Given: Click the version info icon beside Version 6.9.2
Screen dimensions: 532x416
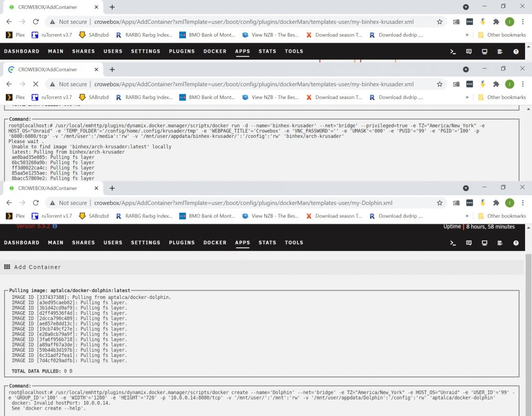Looking at the screenshot, I should pos(55,226).
